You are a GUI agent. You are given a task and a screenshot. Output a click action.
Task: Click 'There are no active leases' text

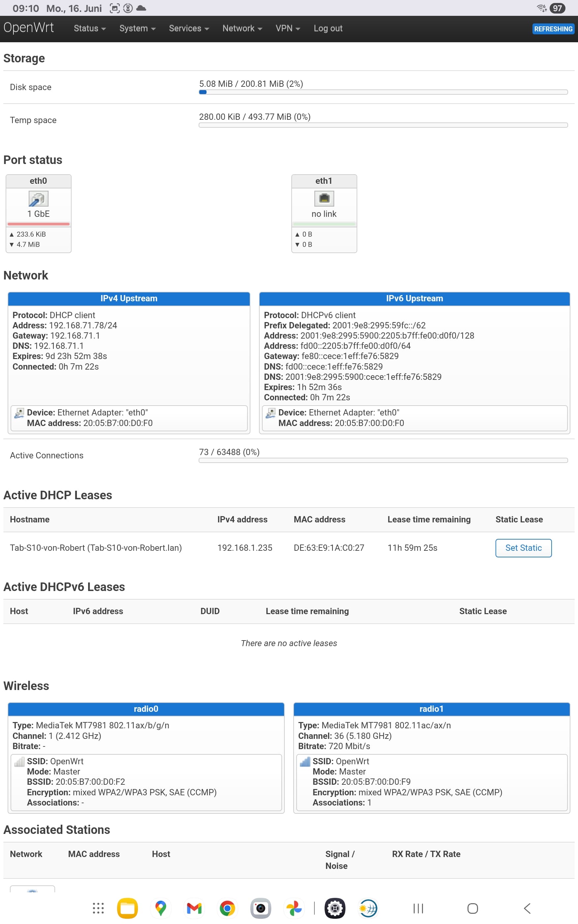click(x=289, y=643)
